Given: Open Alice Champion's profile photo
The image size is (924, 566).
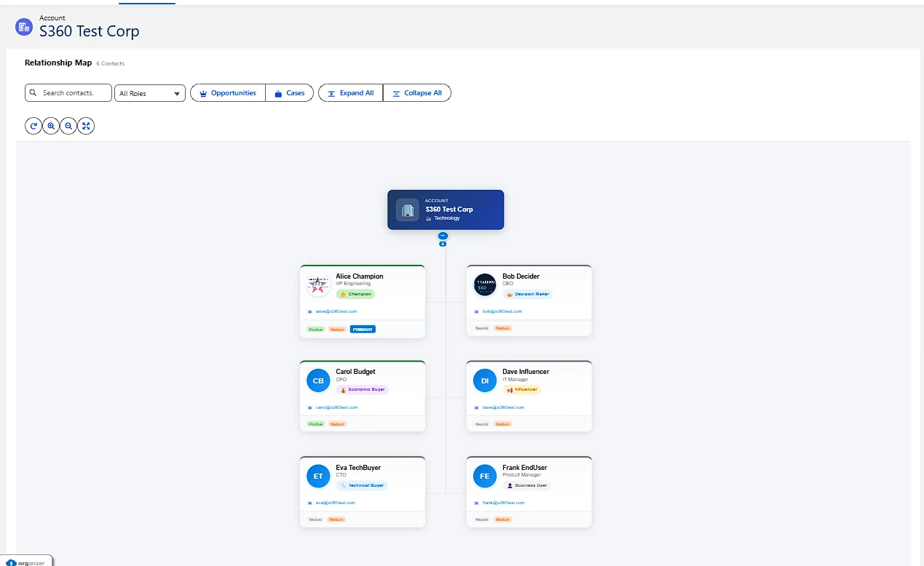Looking at the screenshot, I should (318, 284).
